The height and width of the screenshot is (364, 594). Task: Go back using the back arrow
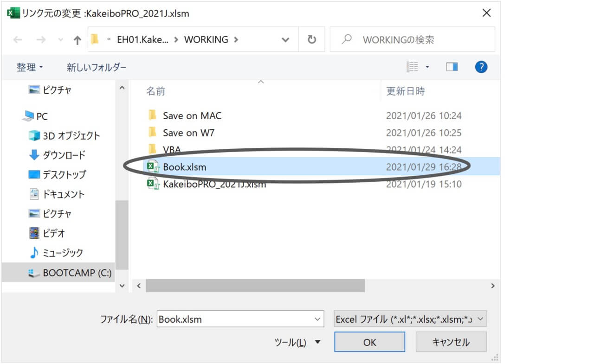coord(18,40)
